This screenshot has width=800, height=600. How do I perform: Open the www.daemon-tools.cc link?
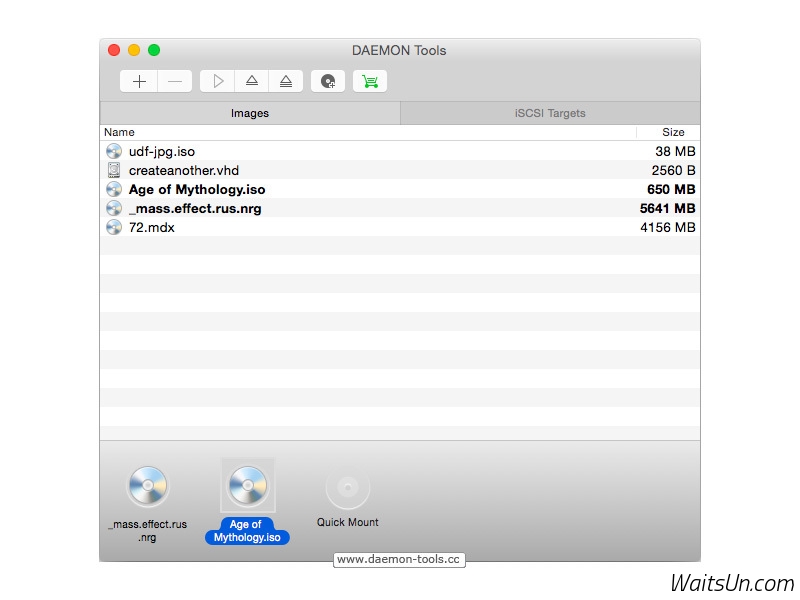399,560
